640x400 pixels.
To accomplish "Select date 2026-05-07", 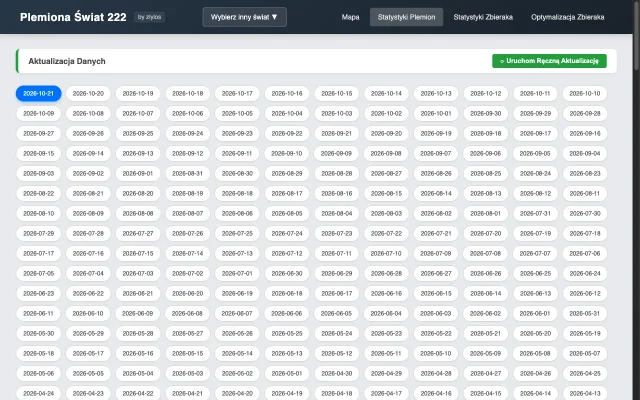I will point(585,353).
